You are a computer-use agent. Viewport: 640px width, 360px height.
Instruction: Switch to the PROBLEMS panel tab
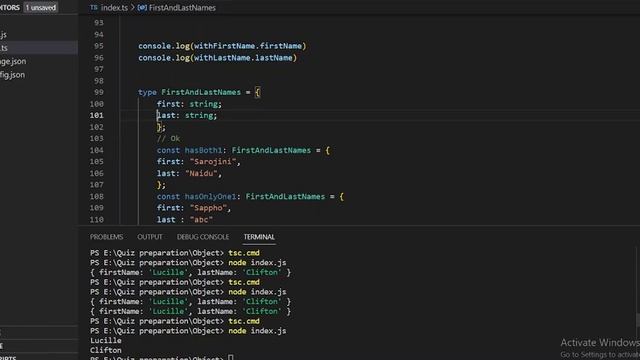(x=106, y=237)
